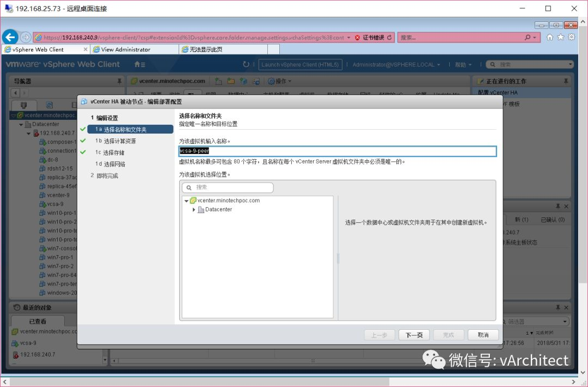Screen dimensions: 588x387
Task: Select the 新 (1) alarms tab
Action: tap(521, 220)
